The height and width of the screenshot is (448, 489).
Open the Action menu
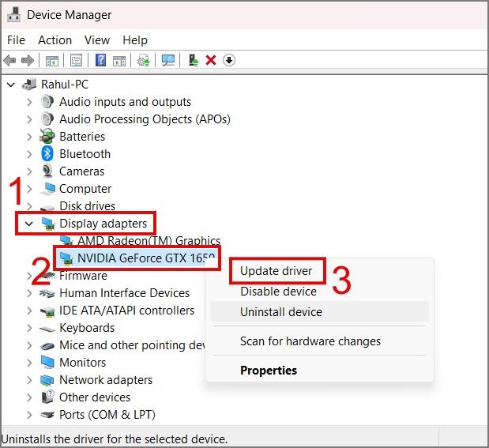(55, 40)
